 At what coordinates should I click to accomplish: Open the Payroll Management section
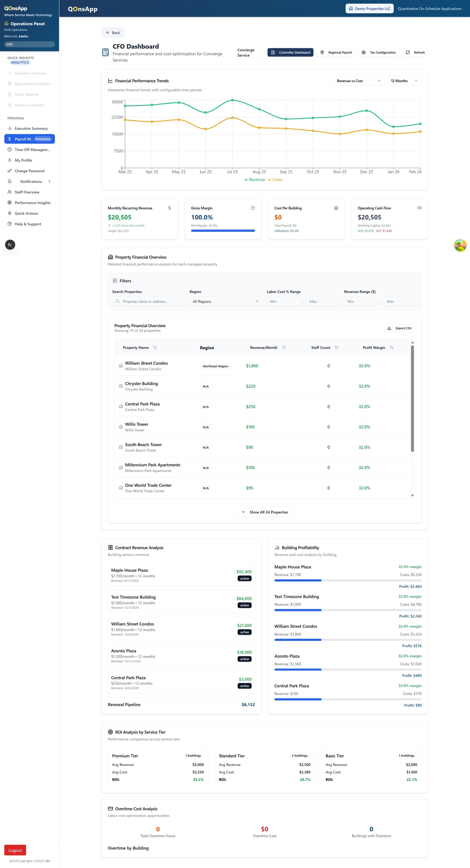(x=29, y=139)
